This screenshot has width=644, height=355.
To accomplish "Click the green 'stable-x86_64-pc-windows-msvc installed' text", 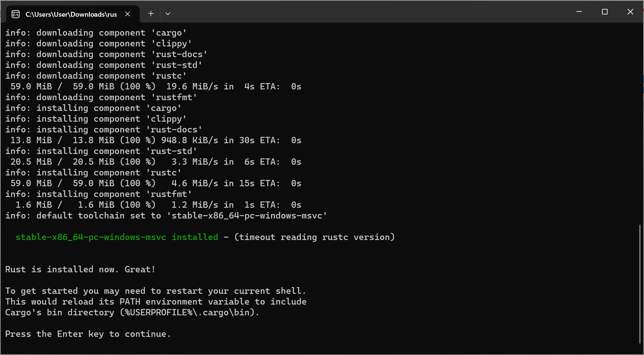I will [x=117, y=237].
